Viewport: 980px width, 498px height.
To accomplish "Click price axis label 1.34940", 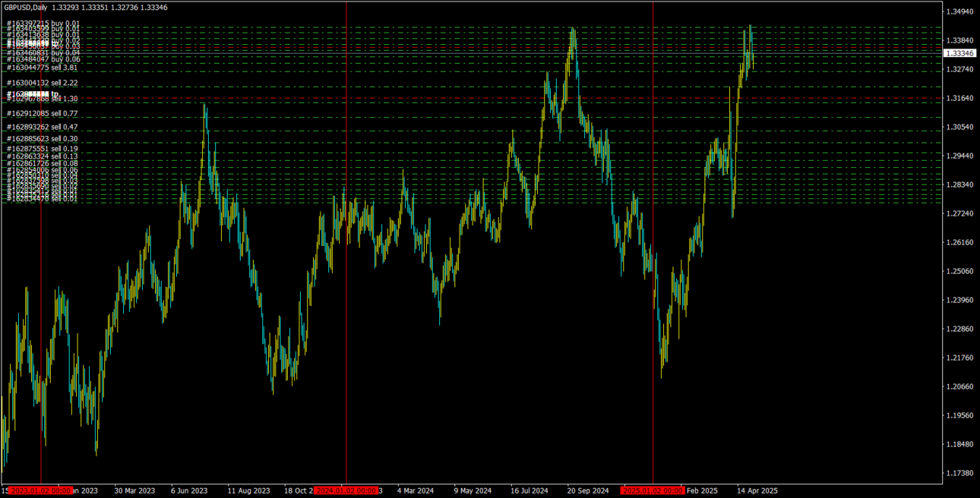I will pos(961,11).
